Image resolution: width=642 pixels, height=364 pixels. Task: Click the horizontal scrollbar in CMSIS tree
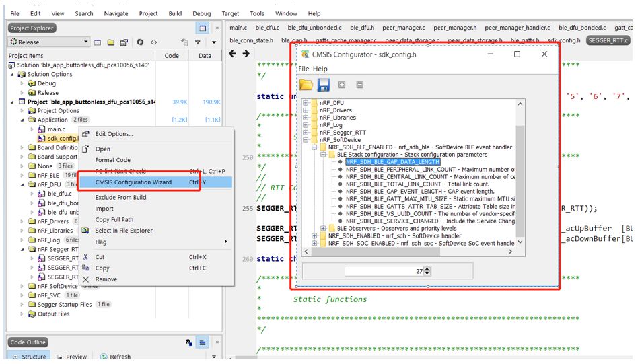404,252
